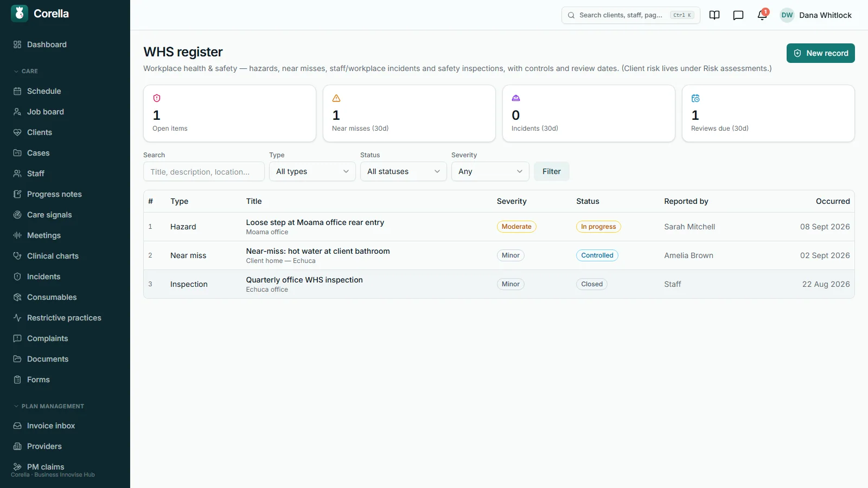The image size is (868, 488).
Task: Open the Quarterly office WHS inspection record
Action: (x=499, y=284)
